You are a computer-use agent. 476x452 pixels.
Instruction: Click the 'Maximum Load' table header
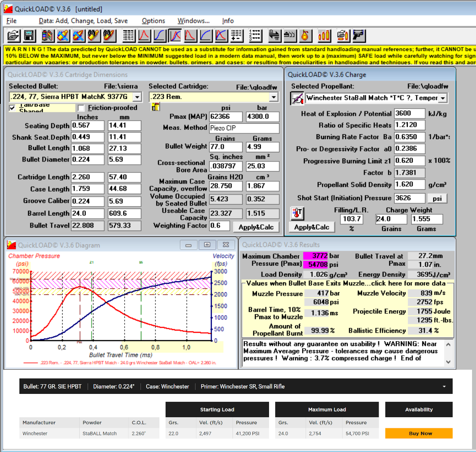[327, 410]
